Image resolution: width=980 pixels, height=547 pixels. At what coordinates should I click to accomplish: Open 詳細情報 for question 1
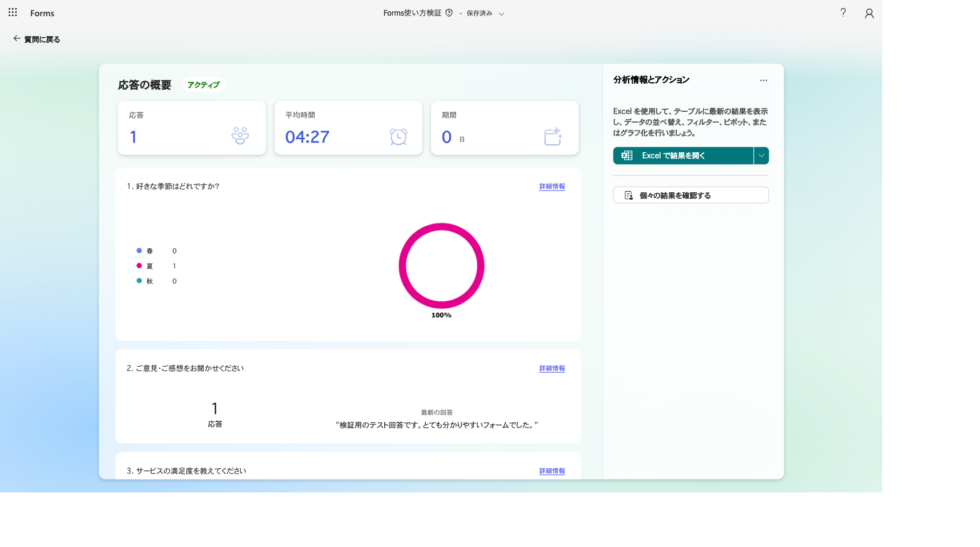[x=552, y=186]
